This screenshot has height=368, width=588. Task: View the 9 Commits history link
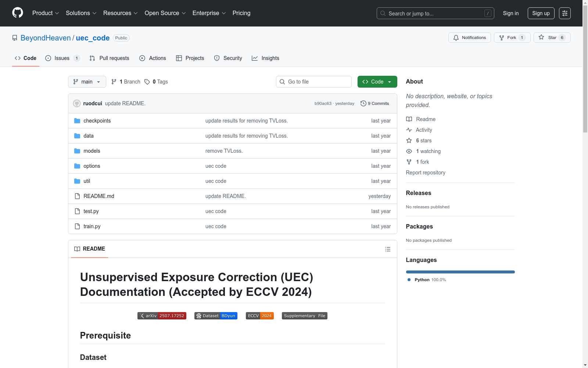(x=375, y=103)
